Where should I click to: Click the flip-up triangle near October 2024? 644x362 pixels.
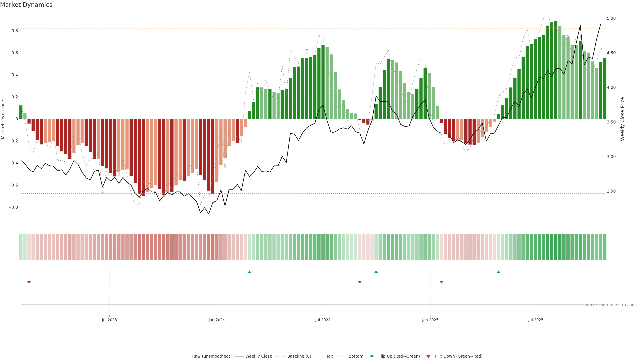click(376, 272)
